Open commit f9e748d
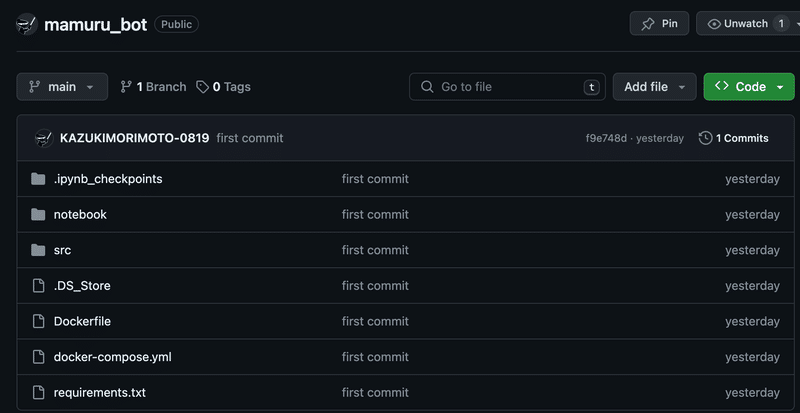Screen dimensions: 800x413 click(606, 138)
